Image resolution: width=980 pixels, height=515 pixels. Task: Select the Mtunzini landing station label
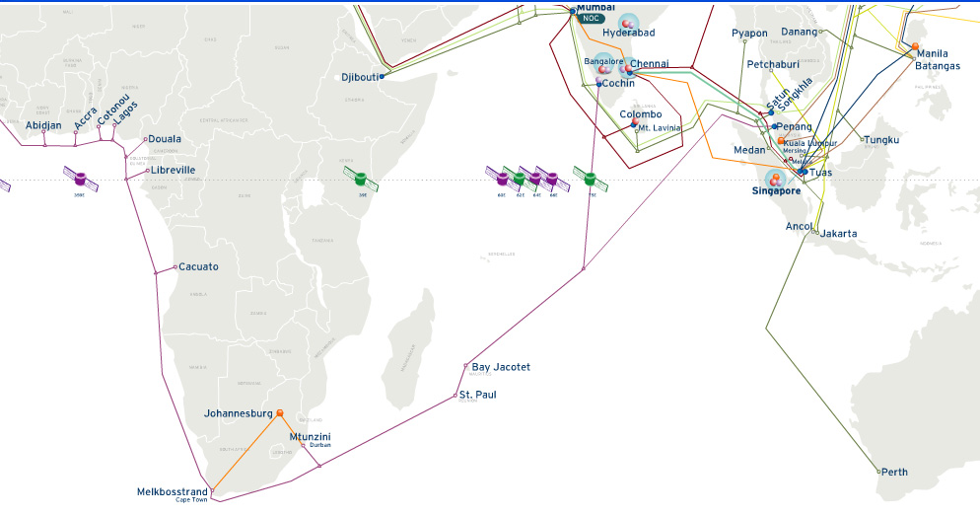310,436
